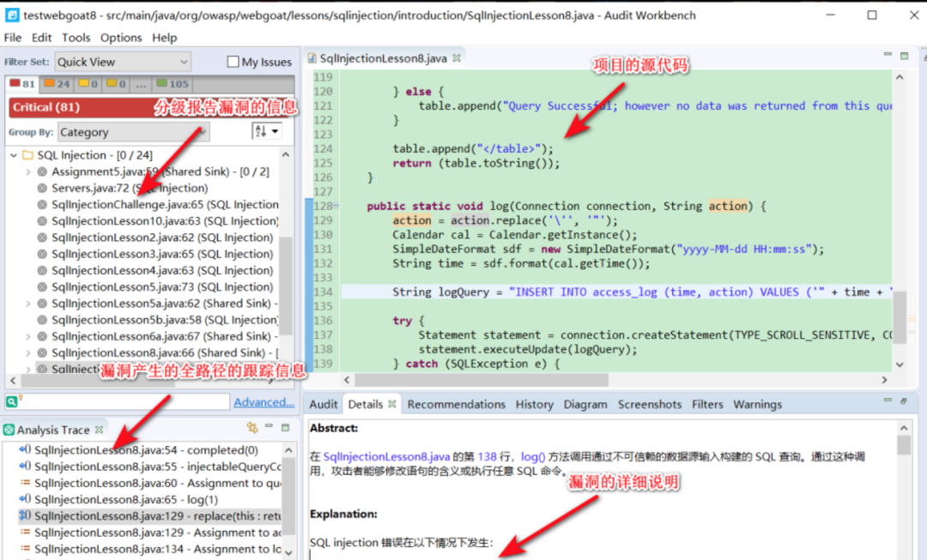Click the issue search magnifier icon
The image size is (927, 560).
tap(12, 401)
